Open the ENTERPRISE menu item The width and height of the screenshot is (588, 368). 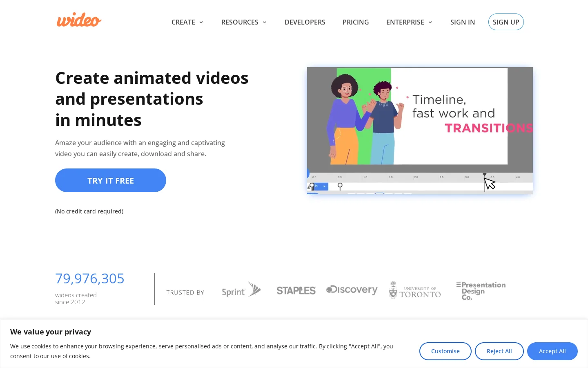point(405,22)
